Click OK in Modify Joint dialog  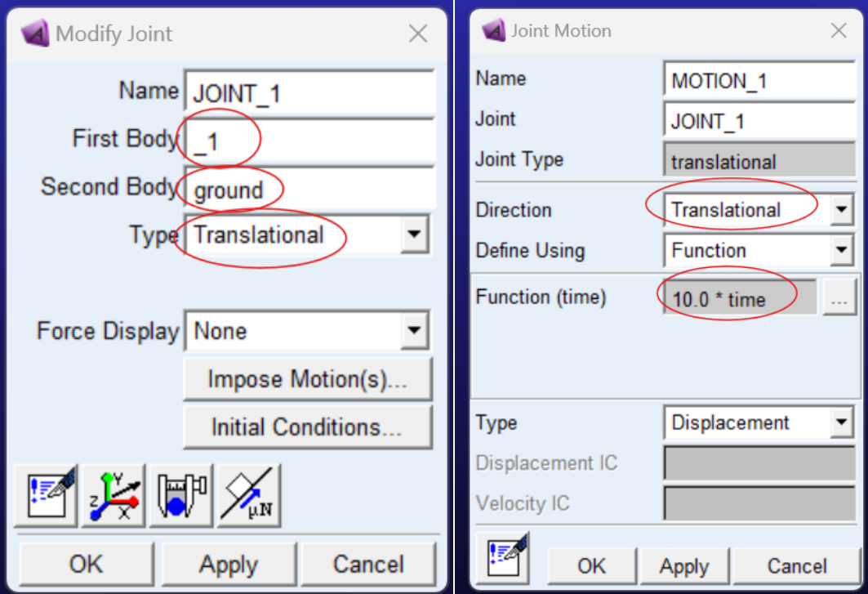(x=87, y=564)
